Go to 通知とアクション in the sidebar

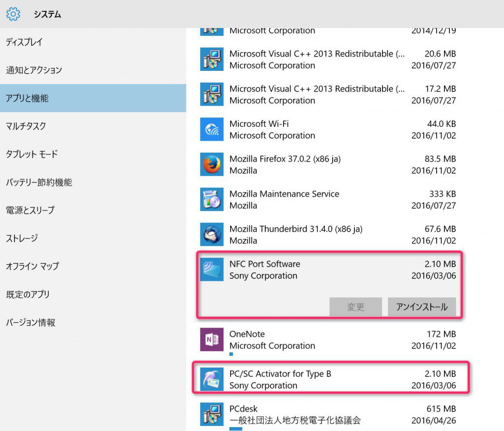point(93,70)
